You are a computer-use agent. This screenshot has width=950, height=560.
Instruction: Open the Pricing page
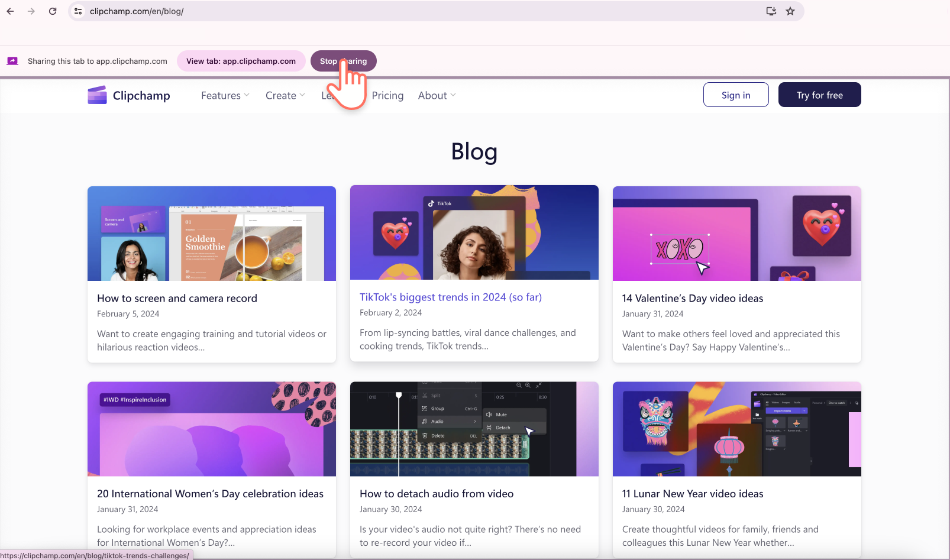point(388,95)
